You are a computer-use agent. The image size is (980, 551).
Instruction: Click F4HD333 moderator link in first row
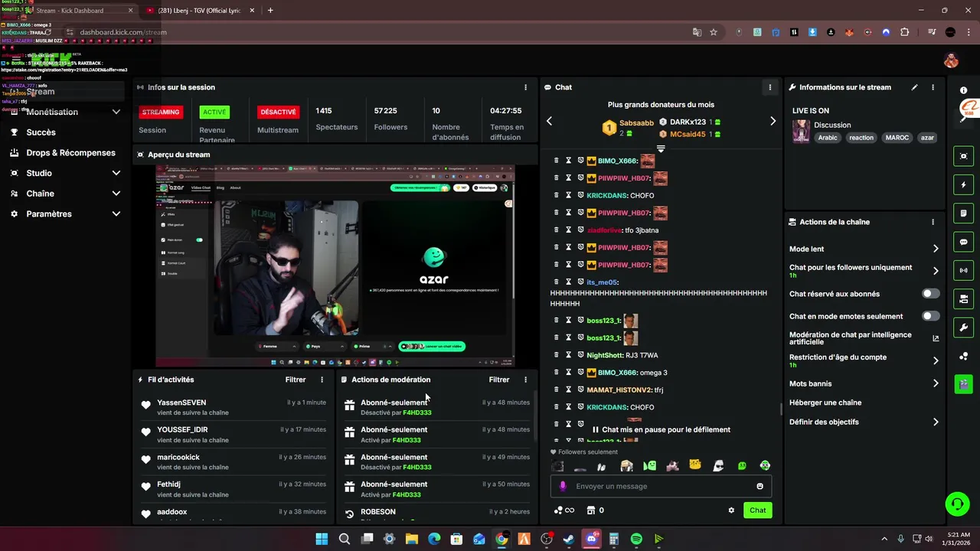417,412
